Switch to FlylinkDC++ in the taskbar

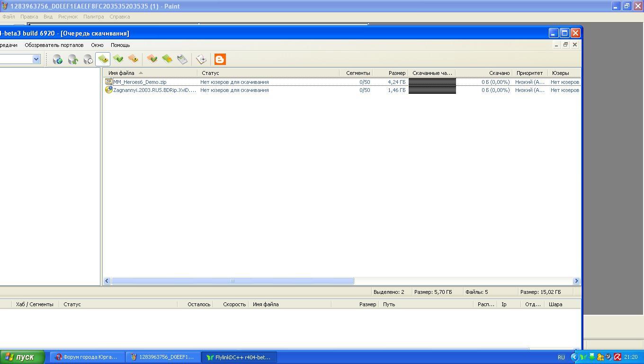(239, 357)
